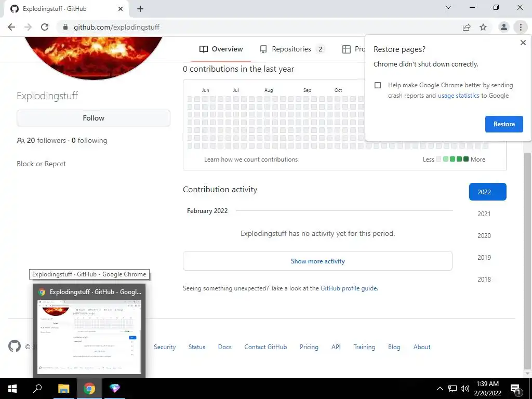Select 2020 contribution year
The image size is (532, 399).
pyautogui.click(x=484, y=235)
